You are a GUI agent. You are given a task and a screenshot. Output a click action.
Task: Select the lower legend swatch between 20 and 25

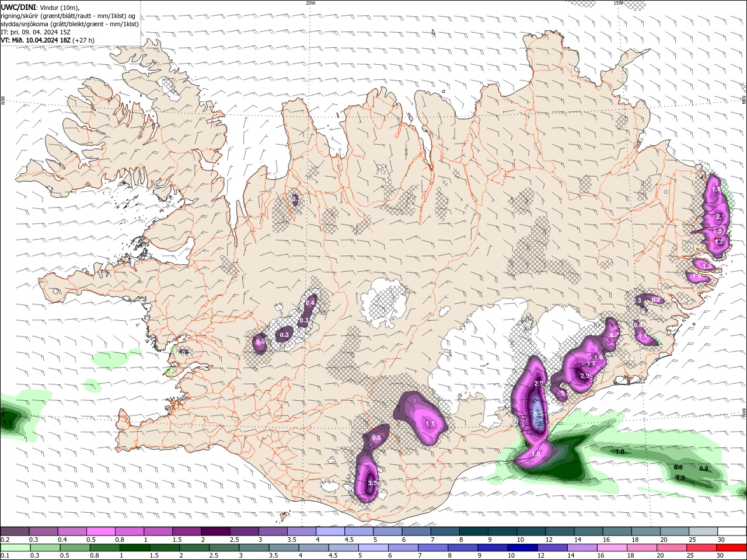[673, 548]
